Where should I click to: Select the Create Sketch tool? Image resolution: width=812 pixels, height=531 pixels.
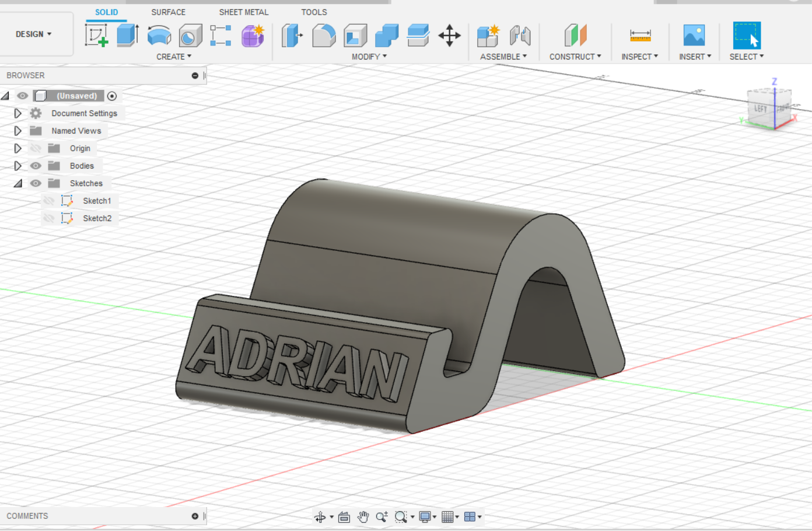[x=96, y=36]
